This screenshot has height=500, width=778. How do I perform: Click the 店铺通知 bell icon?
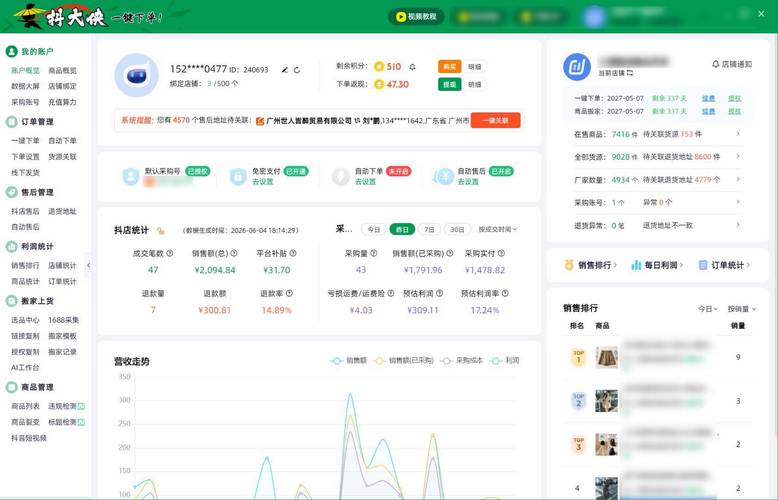coord(715,64)
